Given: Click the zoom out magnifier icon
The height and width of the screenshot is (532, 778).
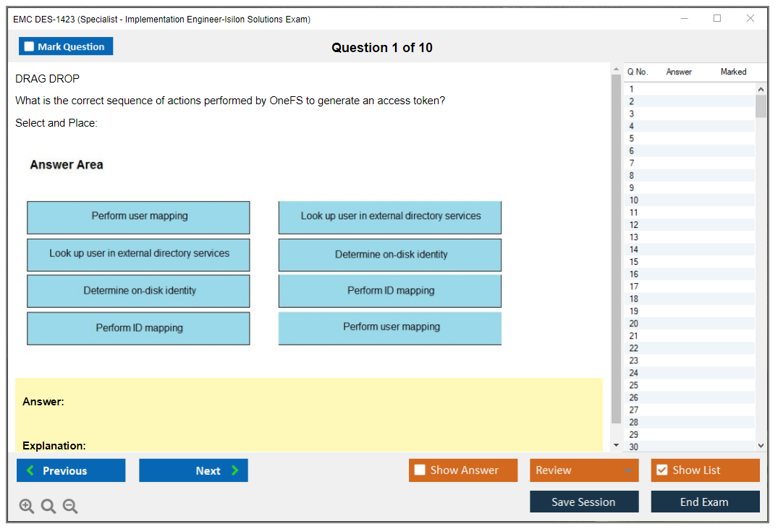Looking at the screenshot, I should [x=70, y=507].
